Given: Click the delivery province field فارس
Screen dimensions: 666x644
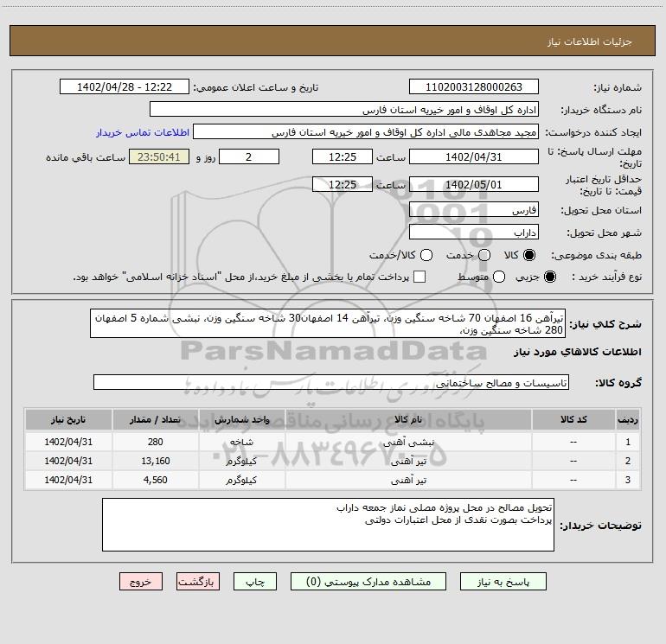Looking at the screenshot, I should [x=474, y=209].
